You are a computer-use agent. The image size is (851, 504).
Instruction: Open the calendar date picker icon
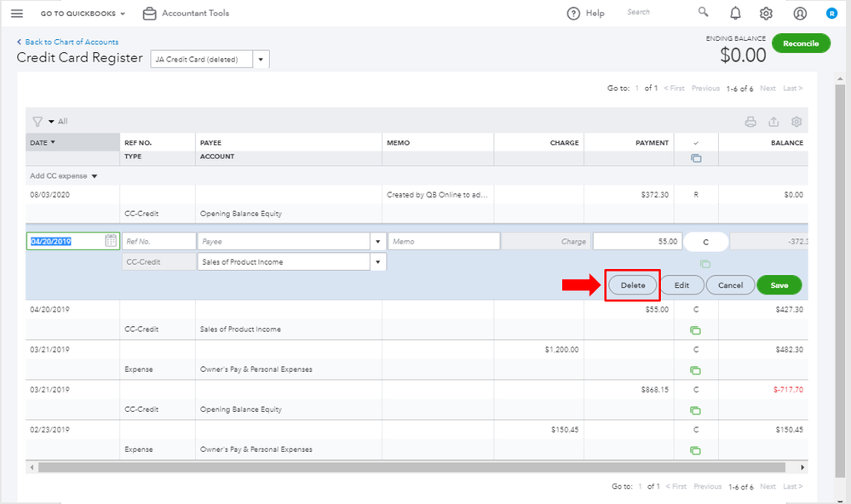(x=111, y=242)
